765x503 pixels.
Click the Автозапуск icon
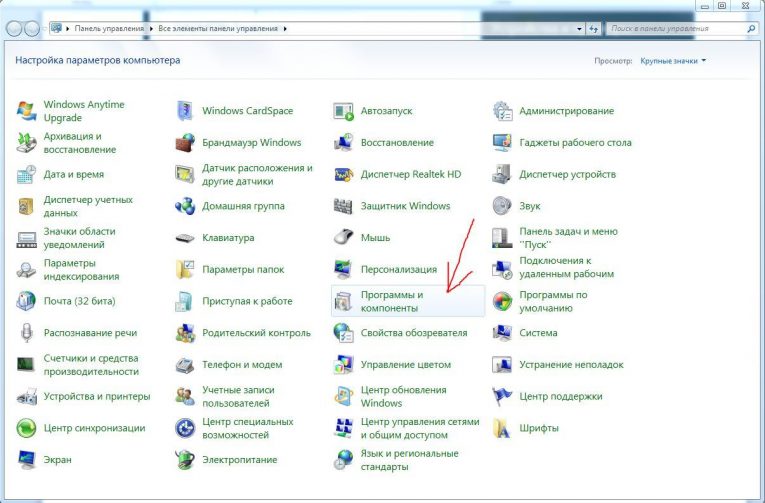[343, 111]
